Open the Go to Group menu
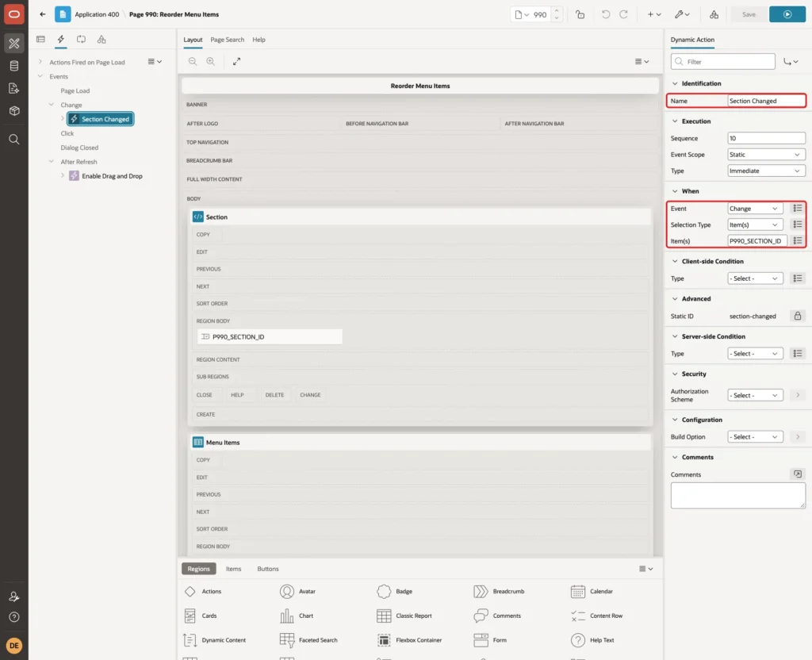 point(791,62)
